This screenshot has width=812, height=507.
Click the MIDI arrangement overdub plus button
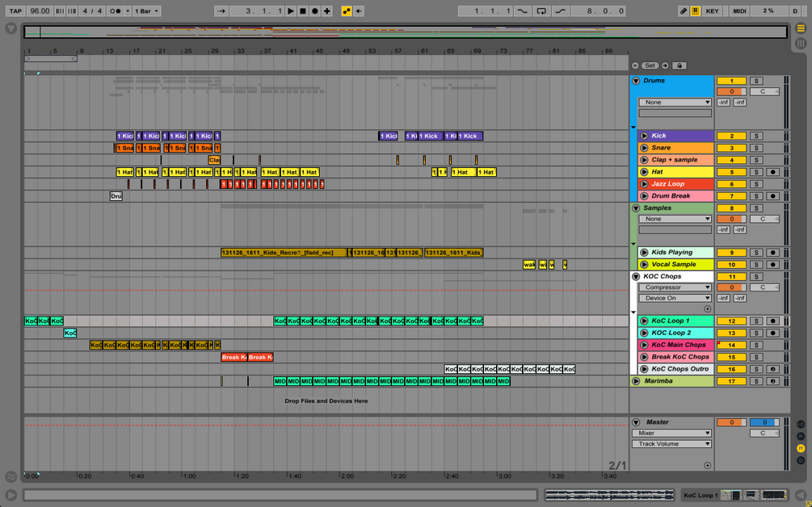(326, 10)
